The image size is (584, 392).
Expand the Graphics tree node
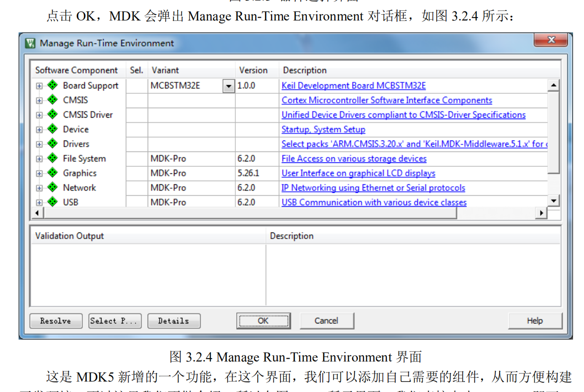coord(39,173)
